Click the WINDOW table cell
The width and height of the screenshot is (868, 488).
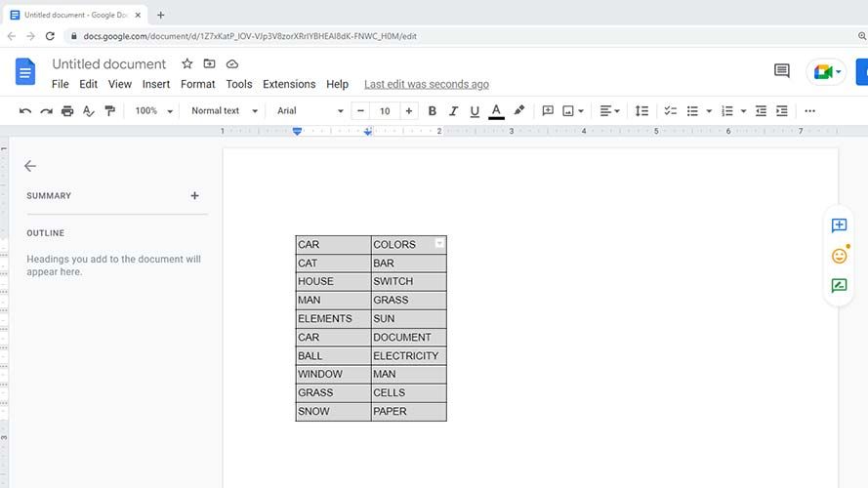click(333, 374)
